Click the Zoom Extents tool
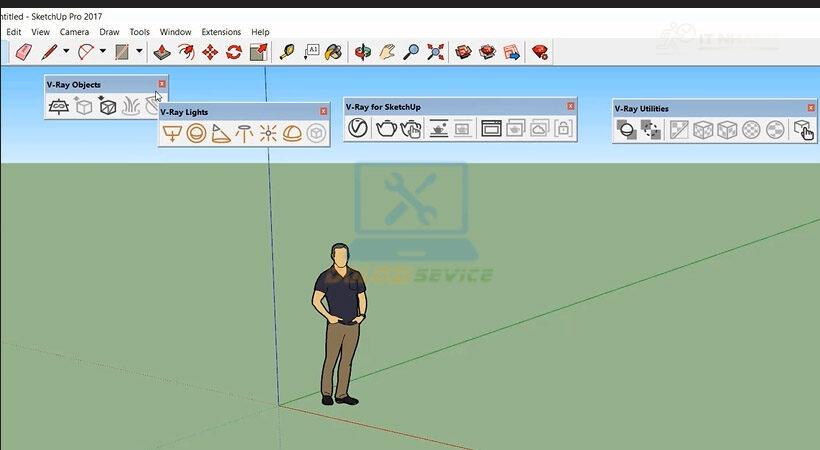820x450 pixels. click(x=435, y=52)
